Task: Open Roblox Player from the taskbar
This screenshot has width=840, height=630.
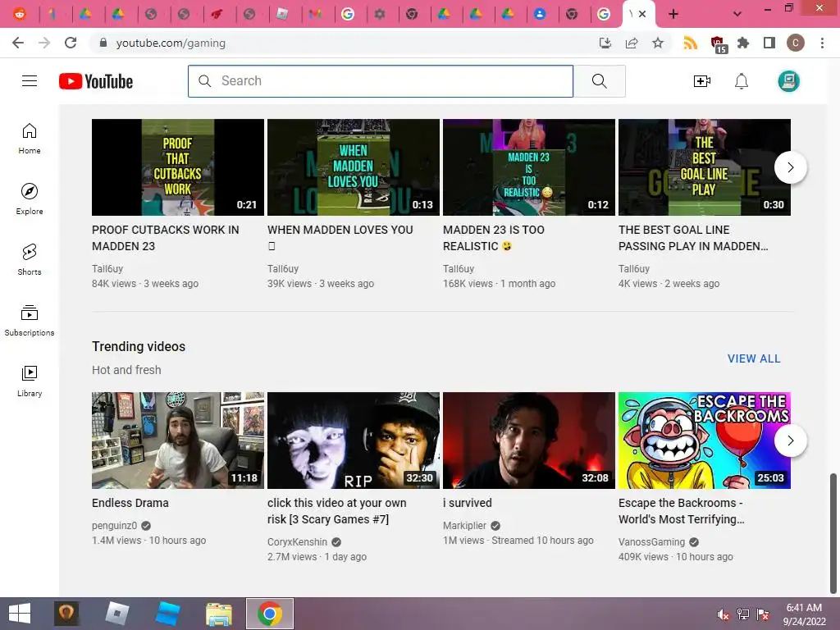Action: point(116,614)
